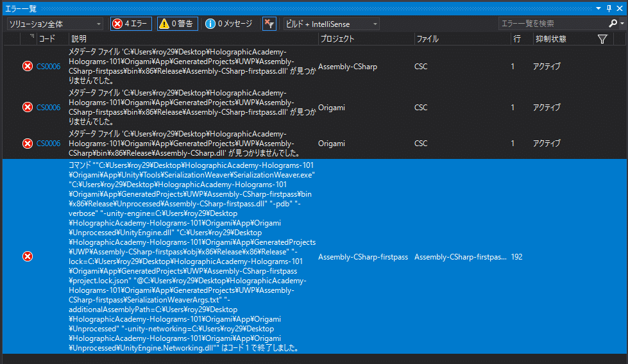Open the window position dropdown arrow in title bar
Image resolution: width=628 pixels, height=364 pixels.
598,8
